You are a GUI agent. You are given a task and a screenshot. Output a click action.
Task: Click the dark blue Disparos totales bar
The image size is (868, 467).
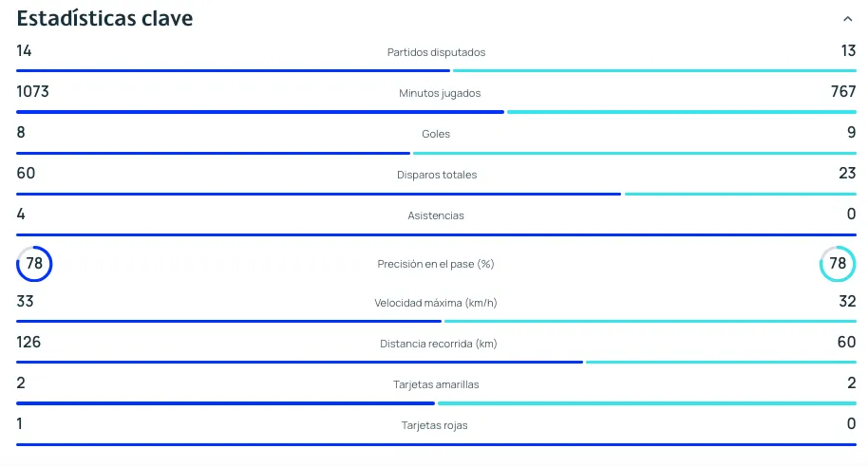click(318, 194)
